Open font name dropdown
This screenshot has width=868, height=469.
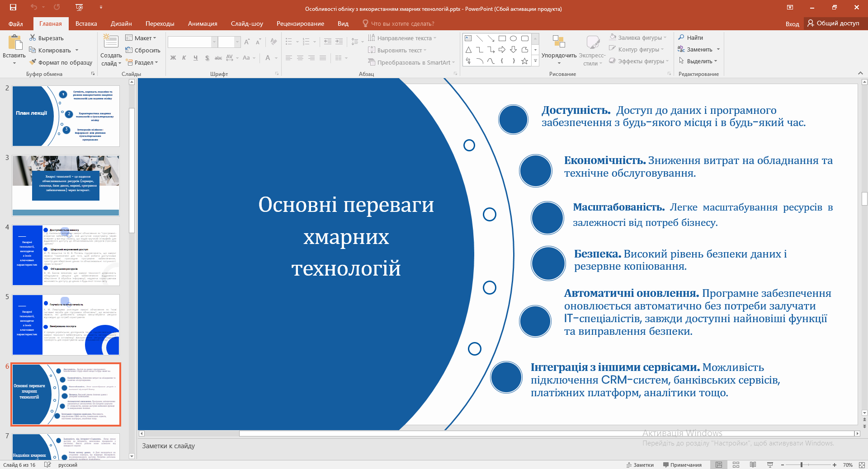click(x=214, y=42)
